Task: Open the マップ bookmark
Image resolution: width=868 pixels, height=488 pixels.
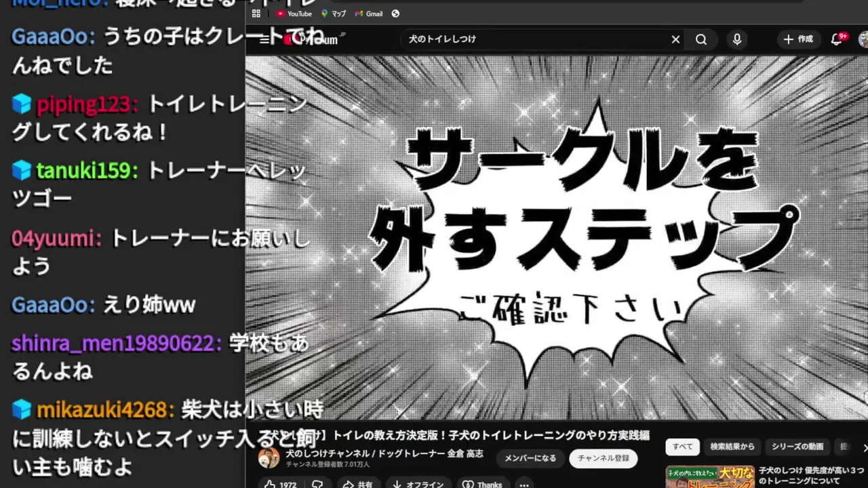Action: click(334, 14)
